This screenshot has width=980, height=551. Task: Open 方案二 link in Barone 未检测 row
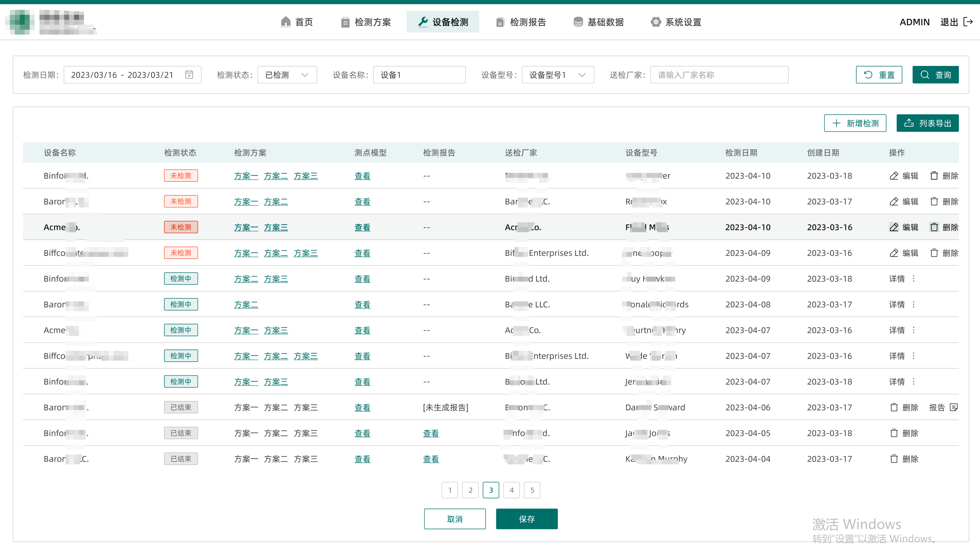[276, 202]
